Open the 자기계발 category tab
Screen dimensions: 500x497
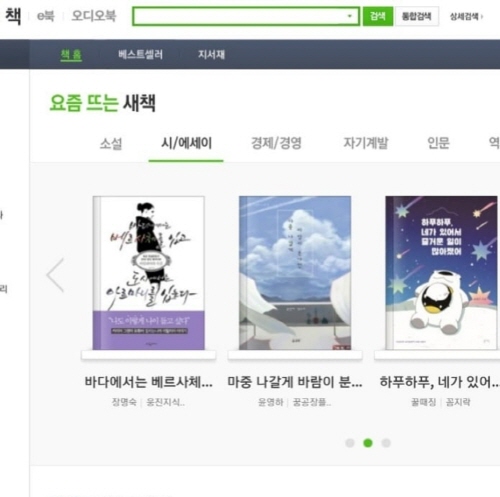[x=366, y=143]
